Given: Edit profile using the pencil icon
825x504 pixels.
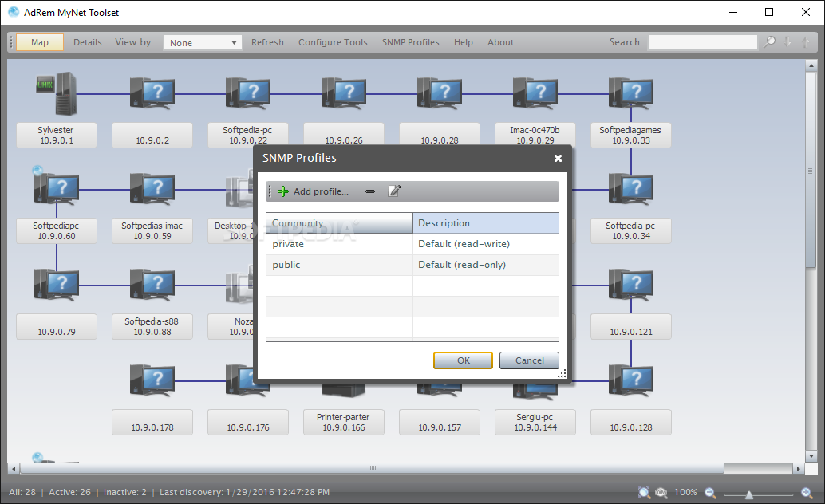Looking at the screenshot, I should pos(394,191).
